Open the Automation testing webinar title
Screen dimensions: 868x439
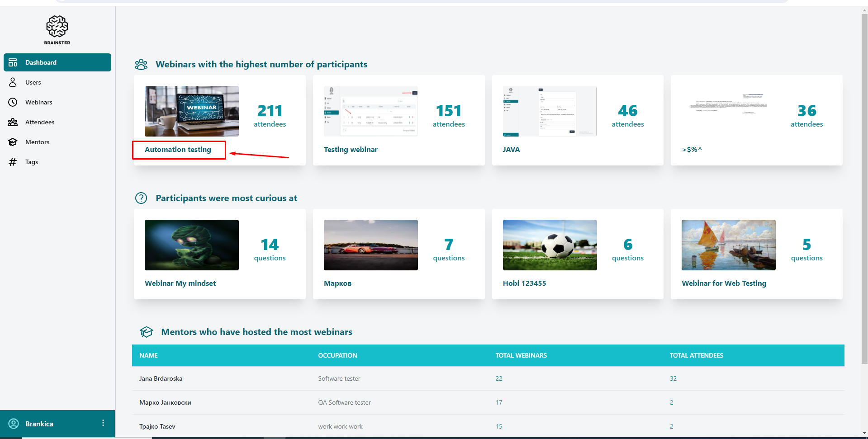[x=178, y=150]
